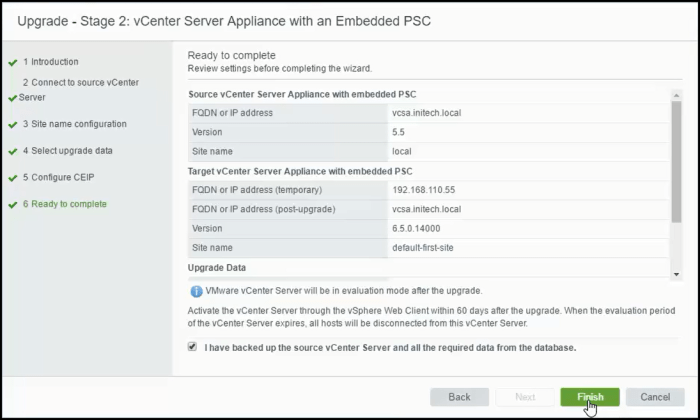Click the vertical scrollbar thumb in review panel
700x420 pixels.
tap(676, 150)
